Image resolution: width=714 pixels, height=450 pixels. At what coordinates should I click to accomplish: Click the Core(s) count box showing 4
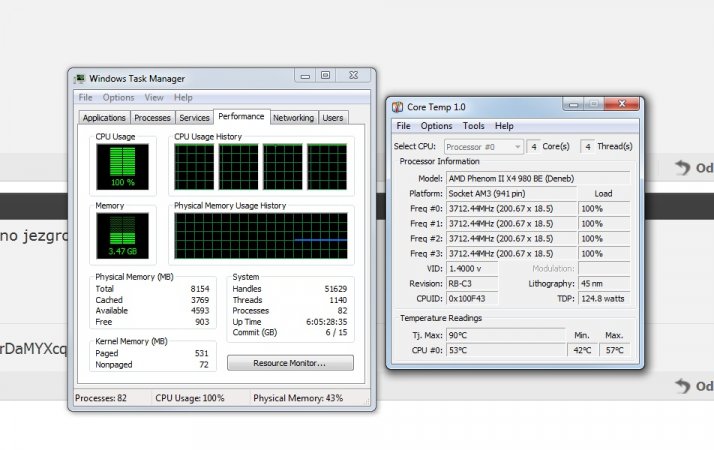click(x=534, y=147)
